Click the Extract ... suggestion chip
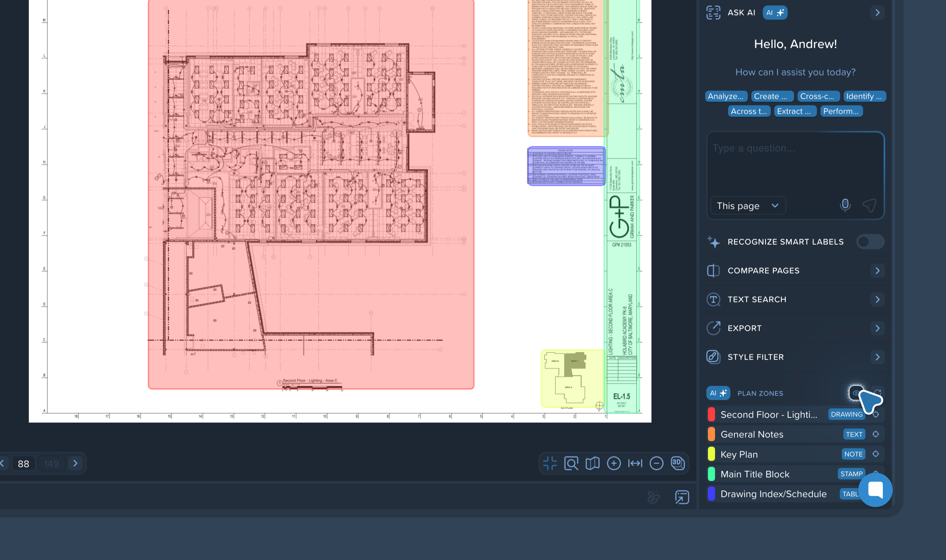This screenshot has width=946, height=560. (794, 111)
